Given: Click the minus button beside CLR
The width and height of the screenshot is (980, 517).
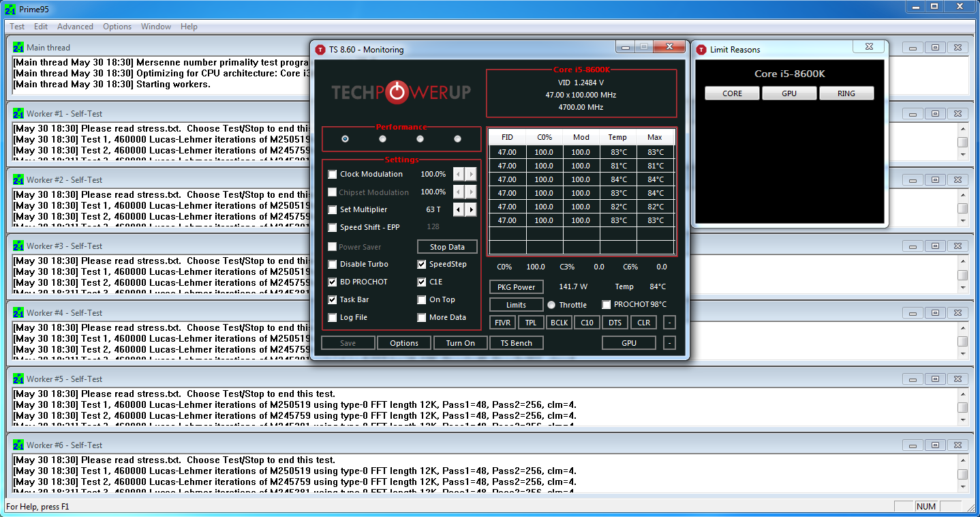Looking at the screenshot, I should (669, 323).
